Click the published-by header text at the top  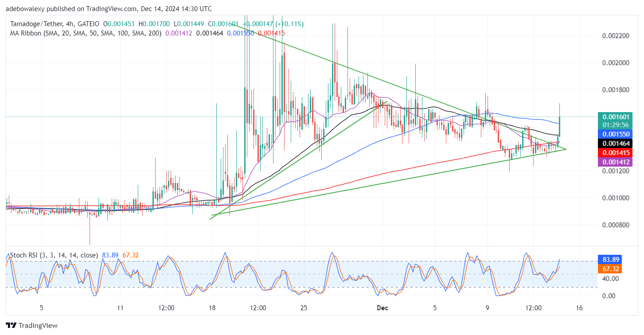pos(109,9)
